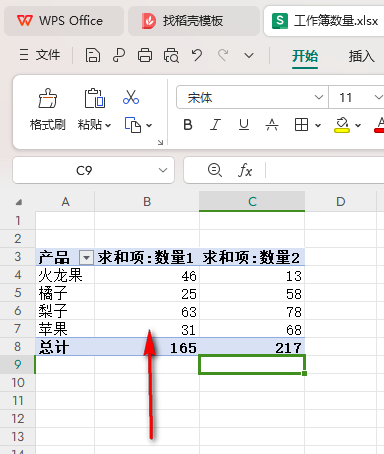Open the Borders dropdown arrow
The width and height of the screenshot is (384, 454).
click(x=318, y=126)
